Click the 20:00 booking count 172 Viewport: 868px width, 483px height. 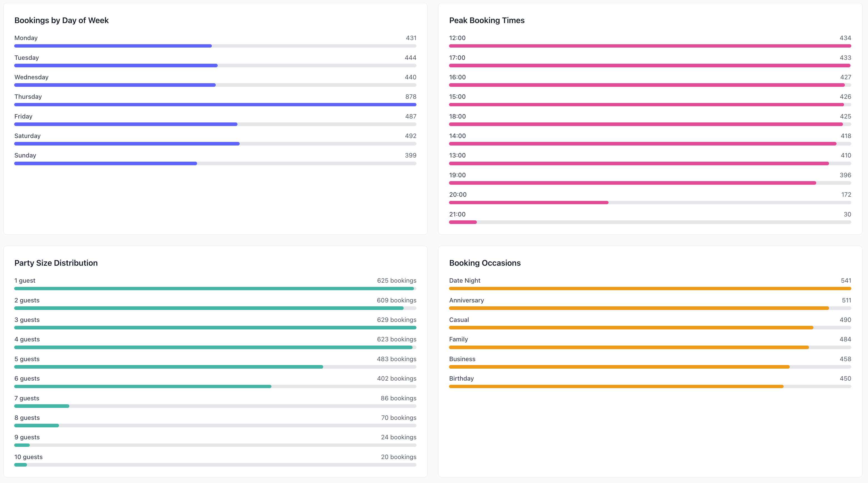click(845, 194)
